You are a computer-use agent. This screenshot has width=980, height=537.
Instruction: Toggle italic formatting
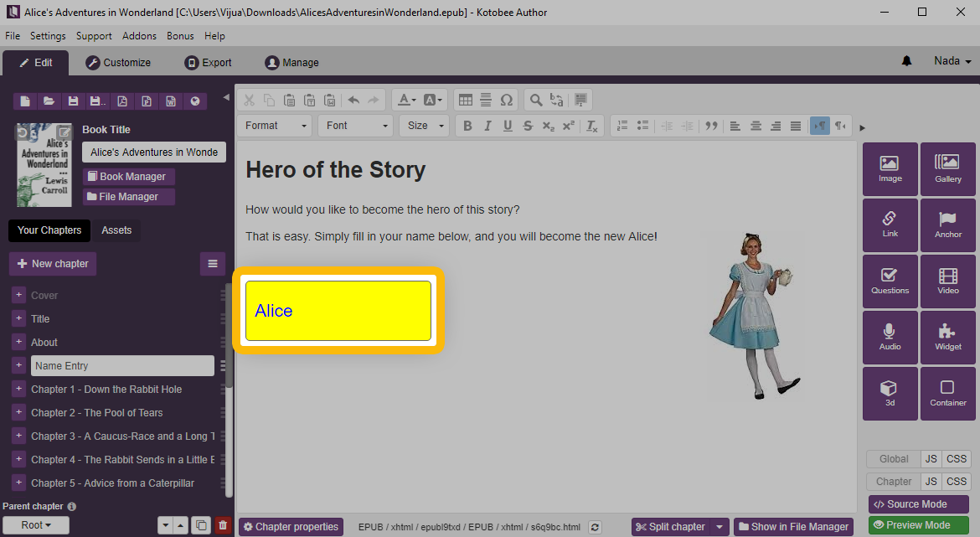coord(487,126)
